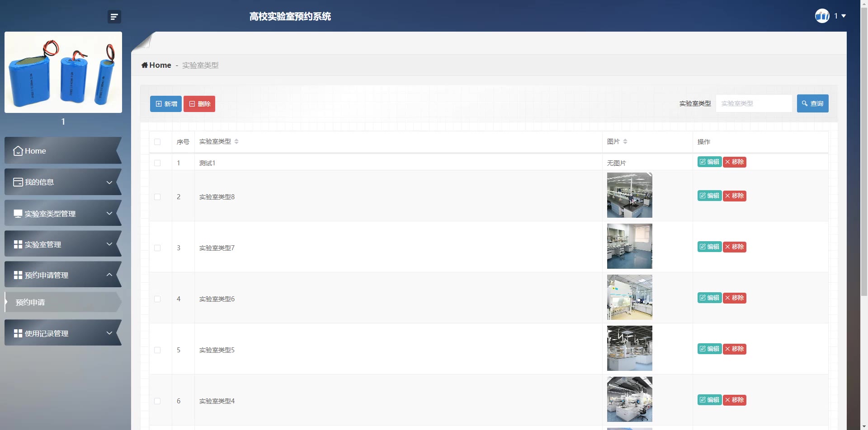Check the box for row 实验室类型8
Screen dimensions: 868x430
coord(157,197)
